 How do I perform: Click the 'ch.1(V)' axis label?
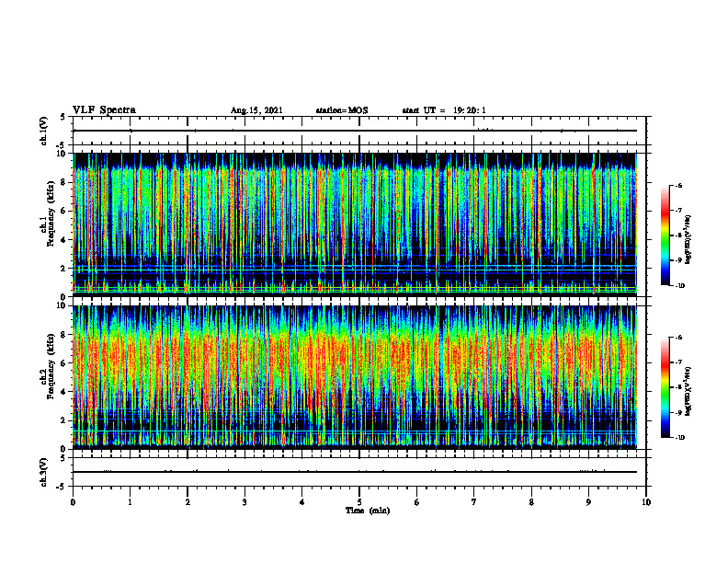tap(44, 131)
